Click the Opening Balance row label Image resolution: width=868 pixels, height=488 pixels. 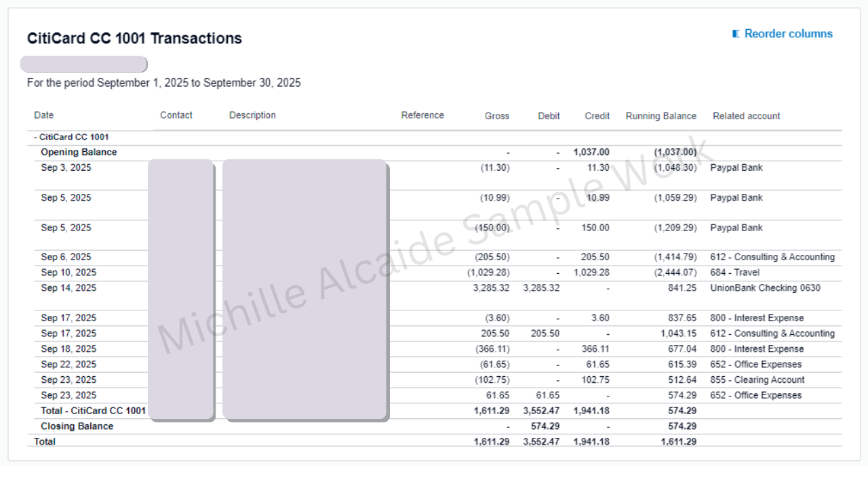pos(79,152)
